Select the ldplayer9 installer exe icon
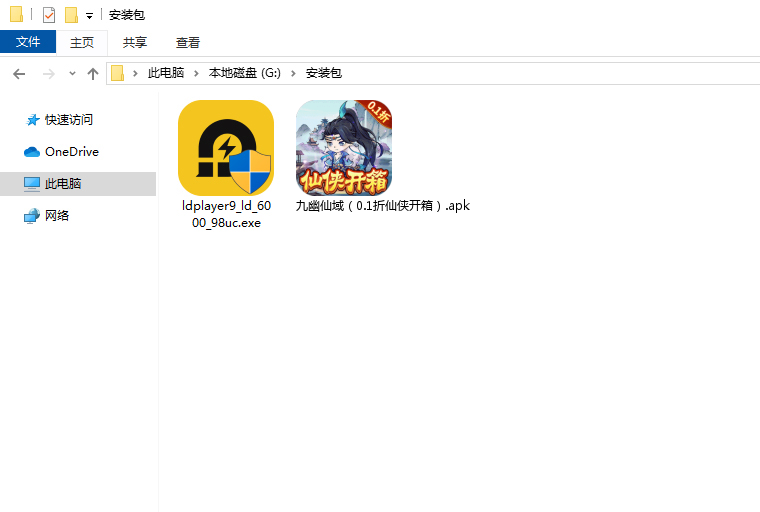 pos(226,148)
